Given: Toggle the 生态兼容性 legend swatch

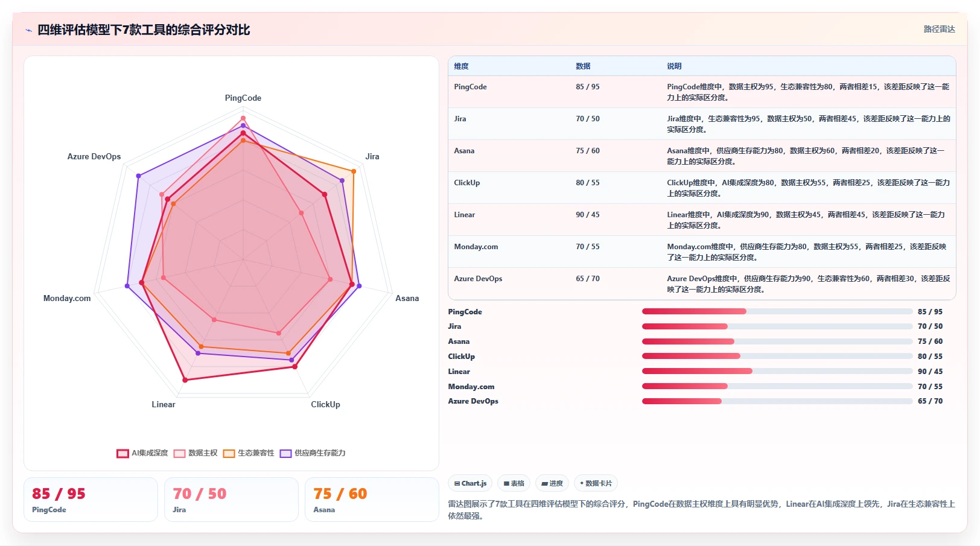Looking at the screenshot, I should (229, 453).
